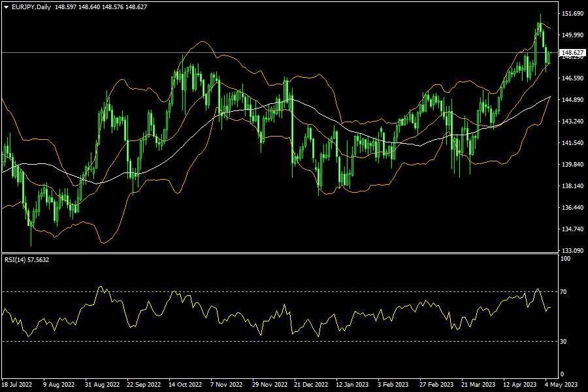Click the 141.540 price scale value
This screenshot has height=392, width=588.
point(572,142)
